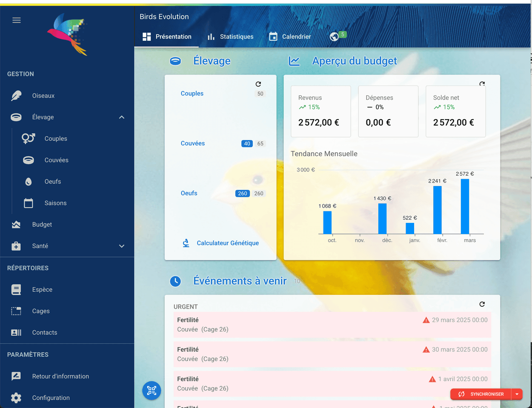Viewport: 532px width, 408px height.
Task: Click the Couples gender symbol icon
Action: 28,139
